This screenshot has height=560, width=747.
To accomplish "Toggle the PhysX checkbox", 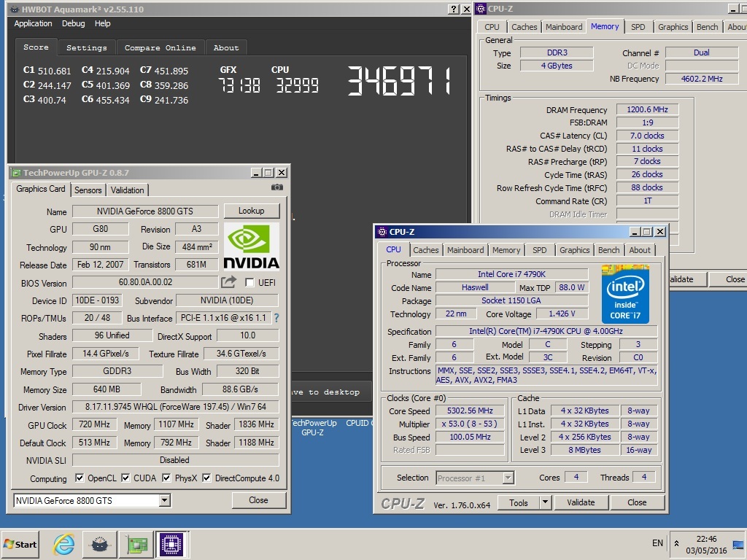I will (x=166, y=478).
